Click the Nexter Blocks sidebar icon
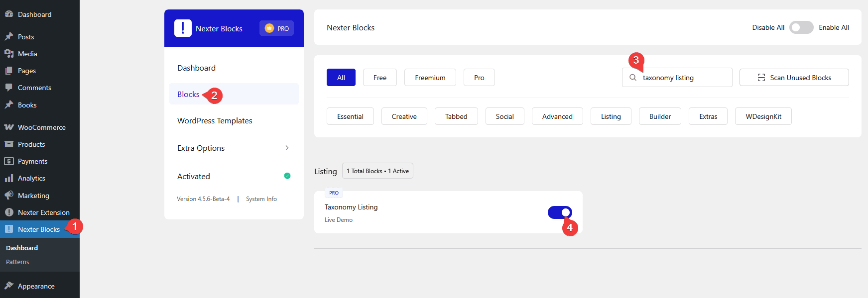Image resolution: width=868 pixels, height=298 pixels. pos(9,229)
